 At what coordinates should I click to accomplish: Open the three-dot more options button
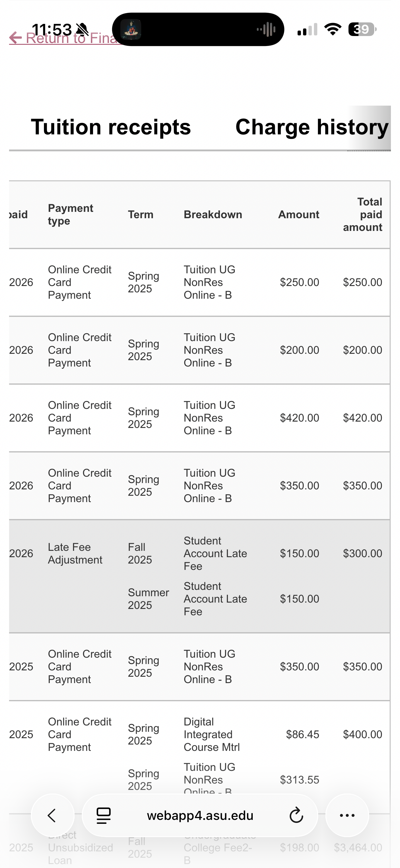pos(347,815)
